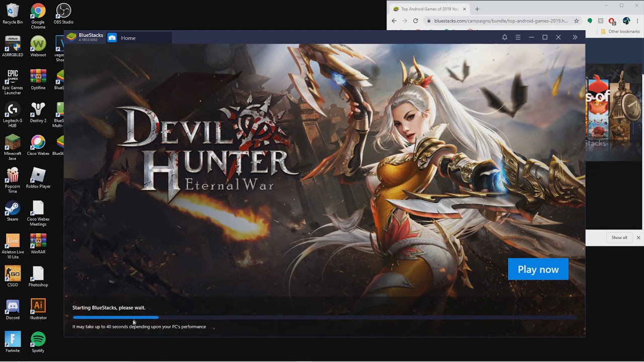Open Recycle Bin on the desktop
Image resolution: width=644 pixels, height=362 pixels.
pyautogui.click(x=13, y=14)
